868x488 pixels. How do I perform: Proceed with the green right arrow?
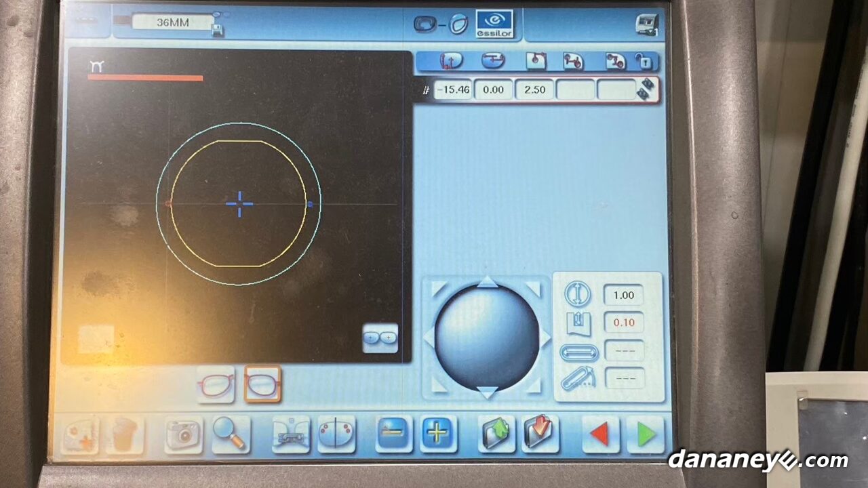tap(645, 434)
